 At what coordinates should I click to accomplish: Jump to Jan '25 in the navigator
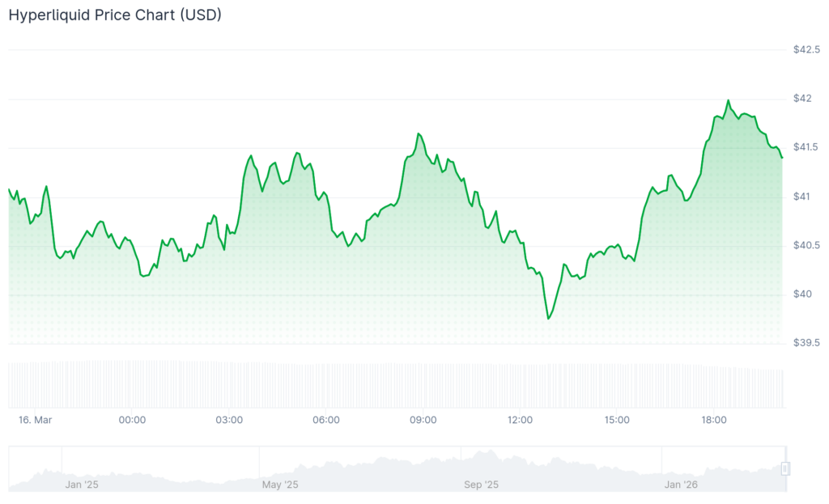82,485
